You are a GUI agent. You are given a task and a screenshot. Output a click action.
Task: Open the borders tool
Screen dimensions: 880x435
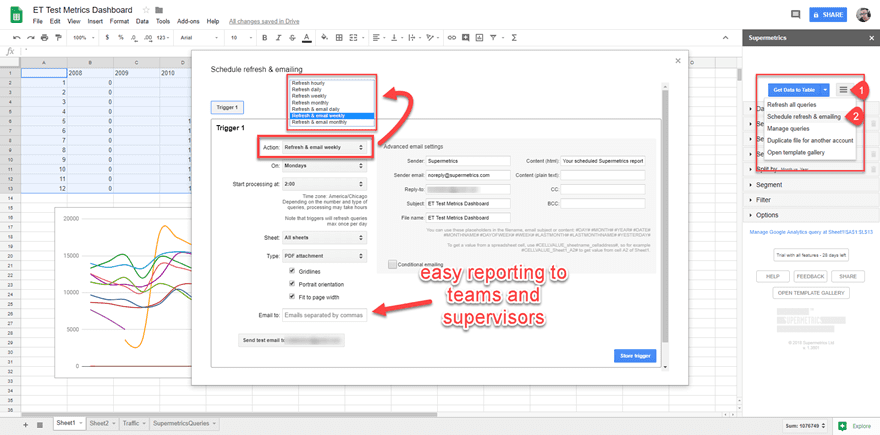point(339,38)
